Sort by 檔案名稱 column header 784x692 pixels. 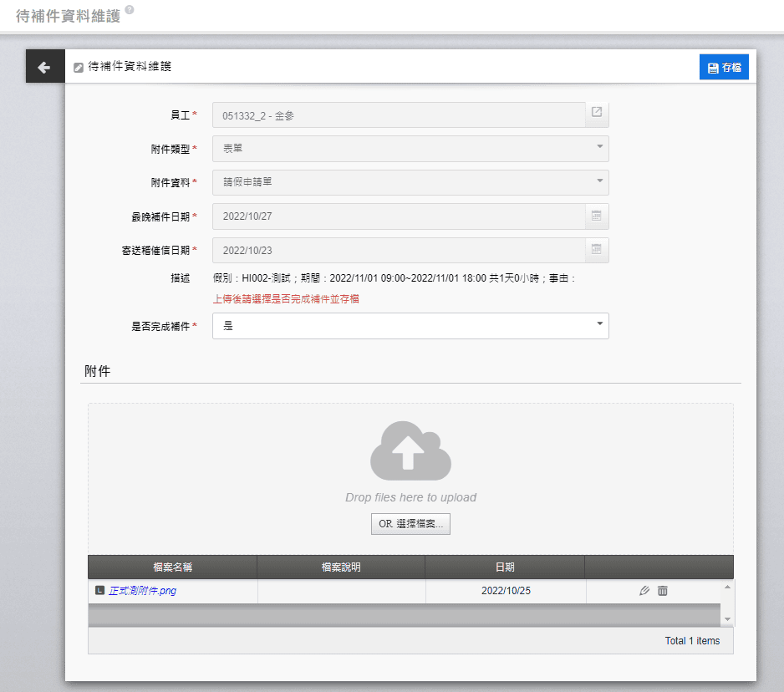click(x=172, y=567)
